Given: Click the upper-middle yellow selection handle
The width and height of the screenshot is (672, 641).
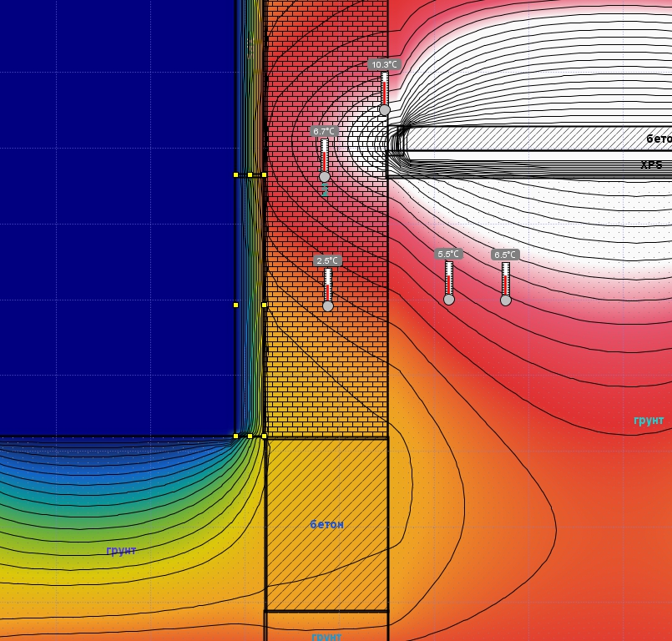Looking at the screenshot, I should 250,174.
